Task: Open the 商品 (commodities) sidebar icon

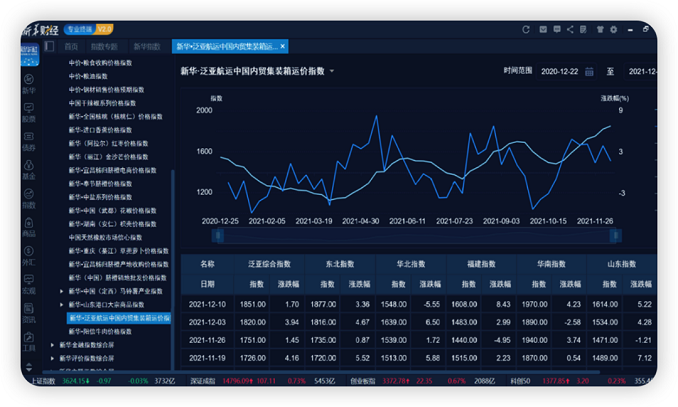Action: click(x=29, y=228)
